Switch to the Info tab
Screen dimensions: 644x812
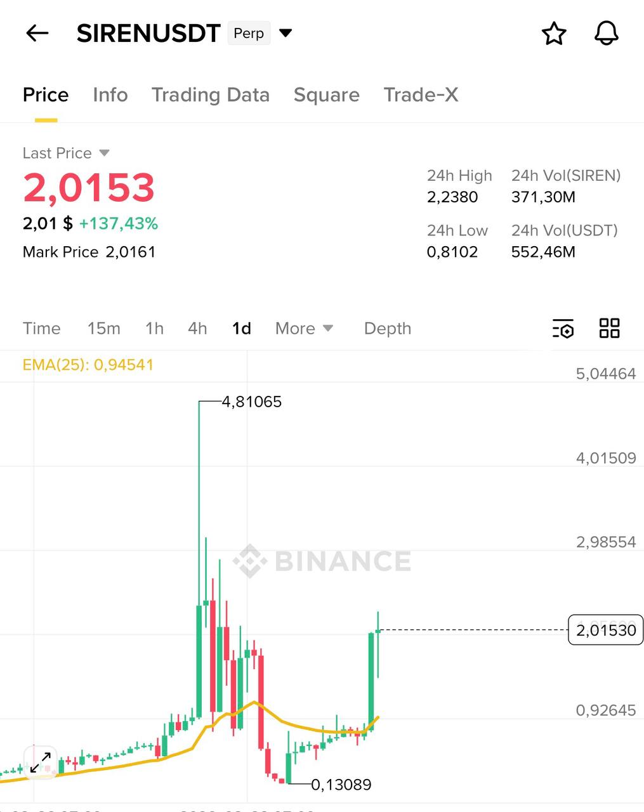[x=110, y=95]
